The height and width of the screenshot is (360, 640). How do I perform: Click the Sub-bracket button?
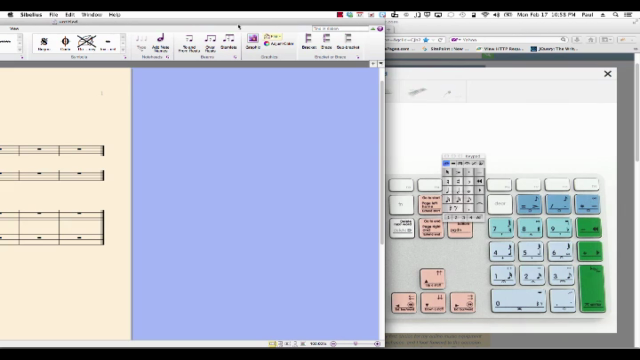pos(348,42)
